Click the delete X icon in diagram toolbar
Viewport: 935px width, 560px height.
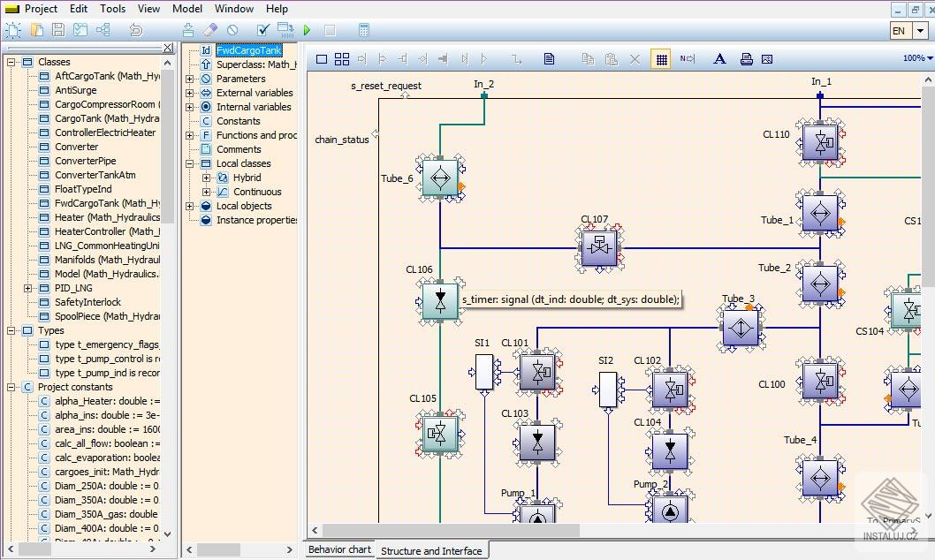(635, 59)
